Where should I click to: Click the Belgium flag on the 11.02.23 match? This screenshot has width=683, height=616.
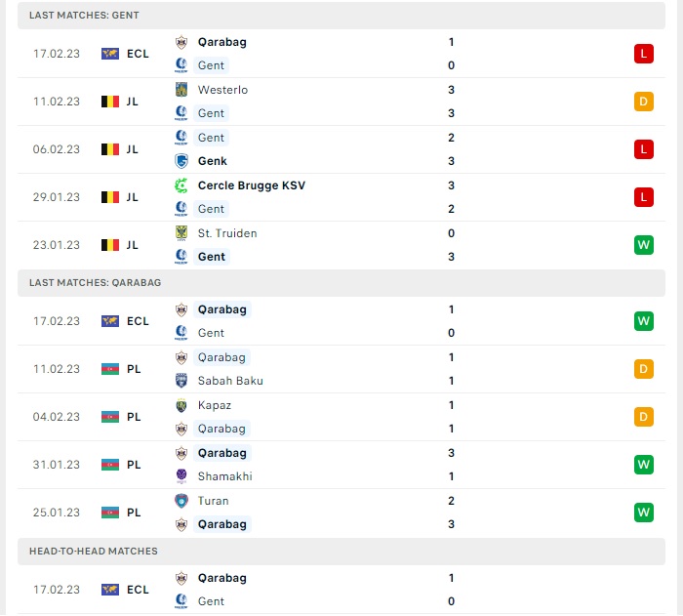point(110,102)
